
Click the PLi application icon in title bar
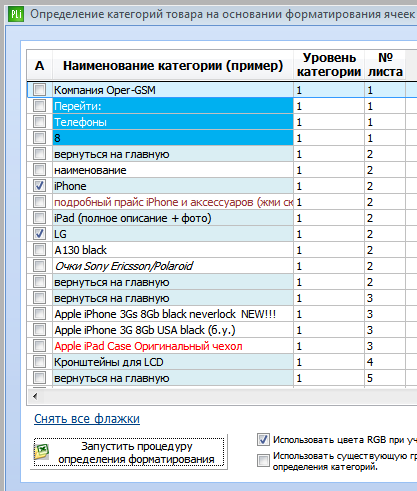(x=16, y=15)
